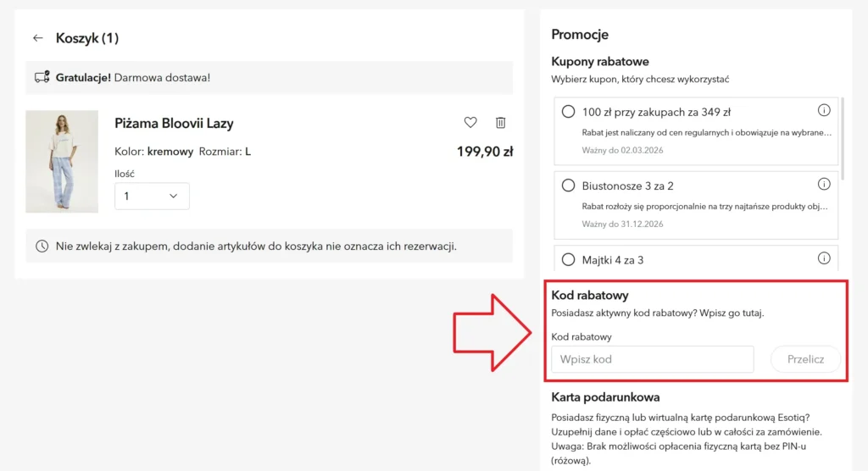Add Piżama Bloovii Lazy to wishlist heart

(x=470, y=123)
